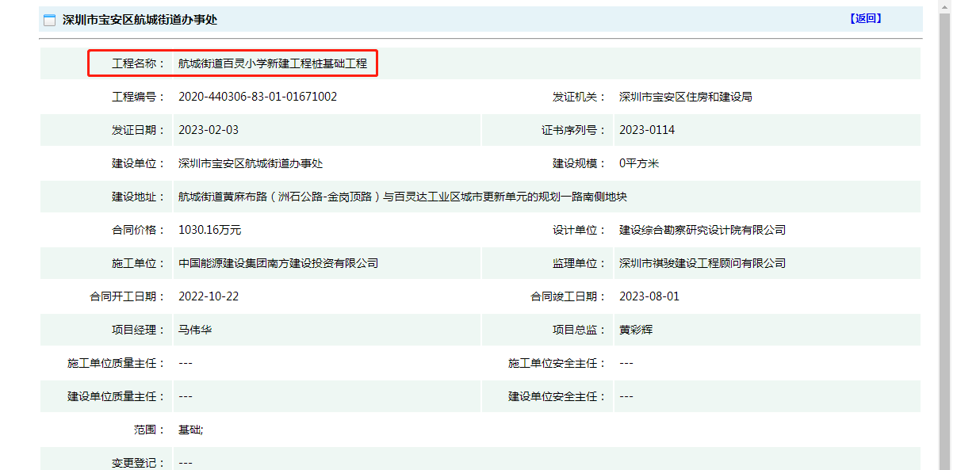Viewport: 980px width, 470px height.
Task: Click the construction scale value 0平方米
Action: coord(639,163)
